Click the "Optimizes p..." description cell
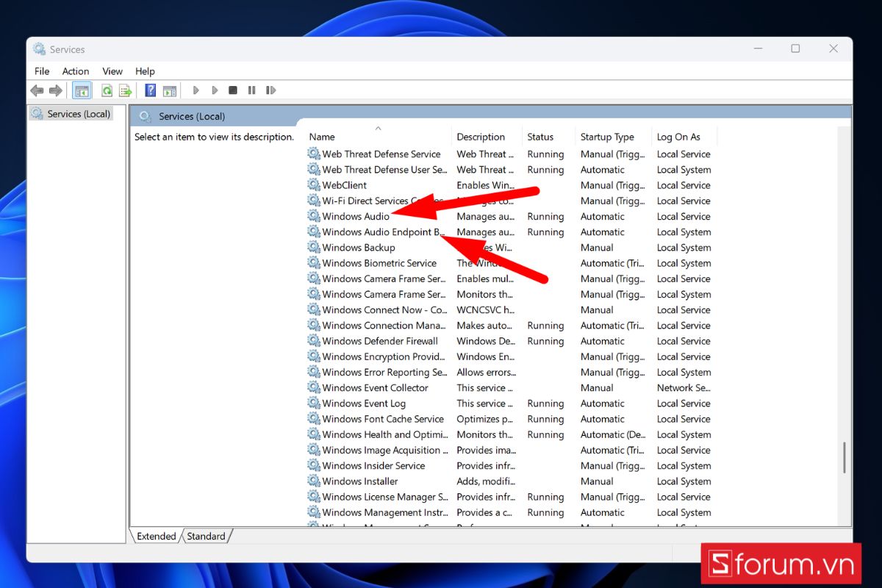 (484, 419)
